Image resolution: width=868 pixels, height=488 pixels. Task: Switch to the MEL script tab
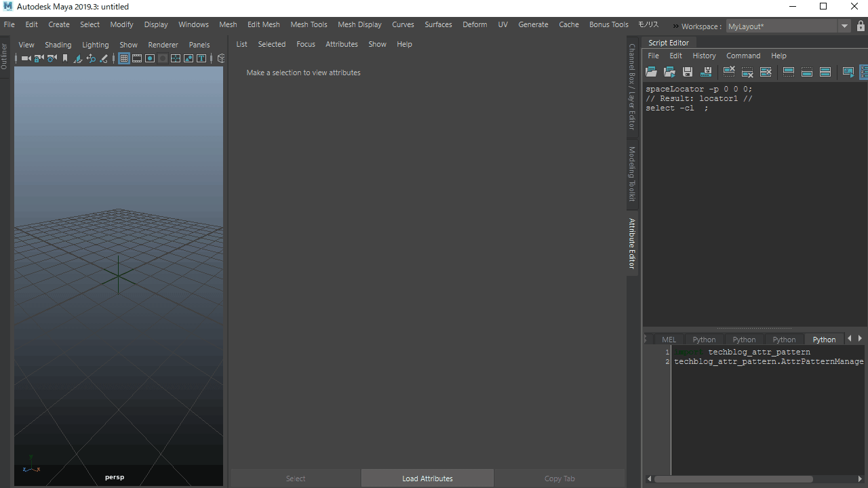tap(669, 340)
